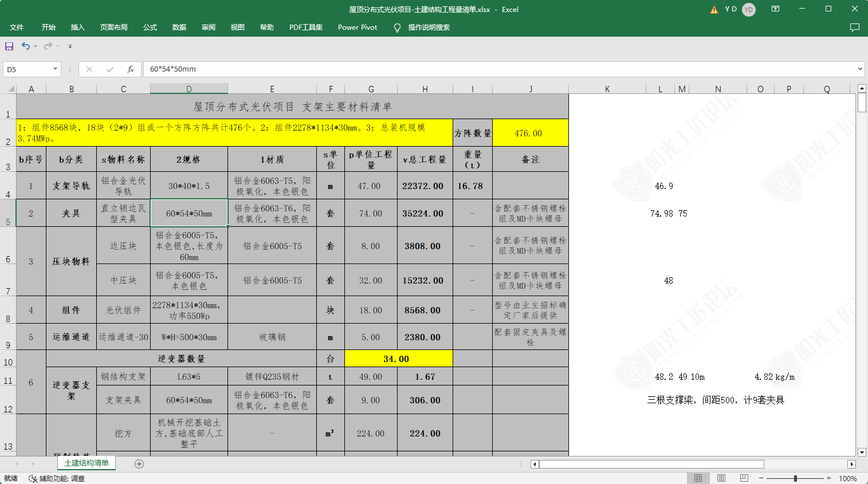Image resolution: width=868 pixels, height=484 pixels.
Task: Switch to Page Layout view
Action: point(721,478)
